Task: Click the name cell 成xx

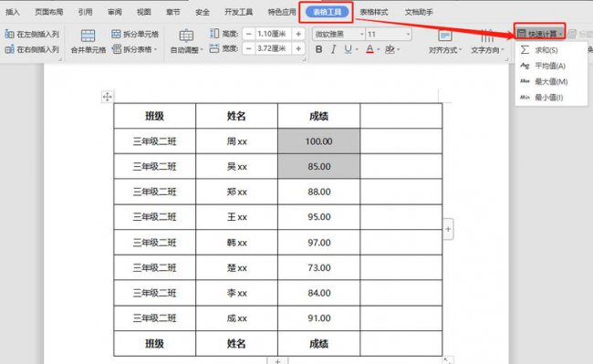Action: (x=237, y=318)
